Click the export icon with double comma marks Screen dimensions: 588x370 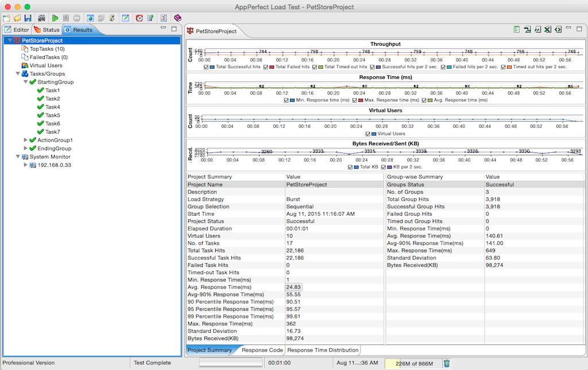(x=537, y=29)
